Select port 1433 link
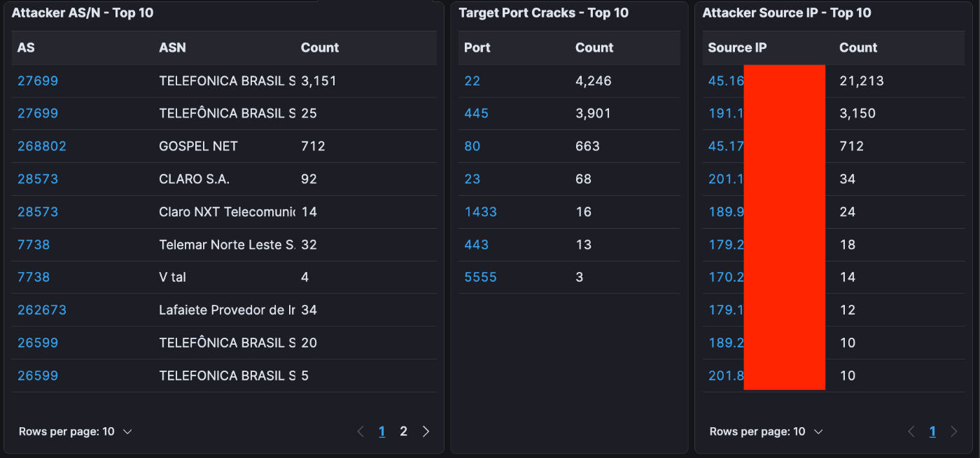 point(480,212)
